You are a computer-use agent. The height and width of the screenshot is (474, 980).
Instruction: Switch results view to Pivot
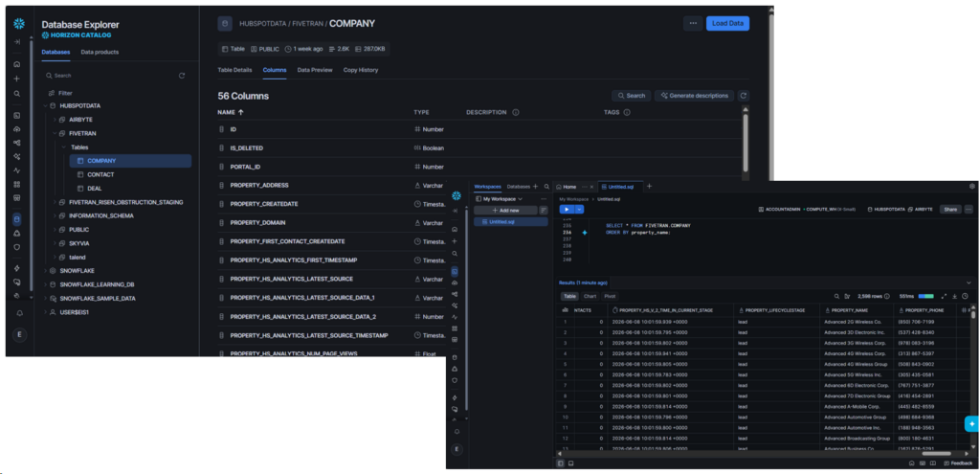[x=610, y=297]
